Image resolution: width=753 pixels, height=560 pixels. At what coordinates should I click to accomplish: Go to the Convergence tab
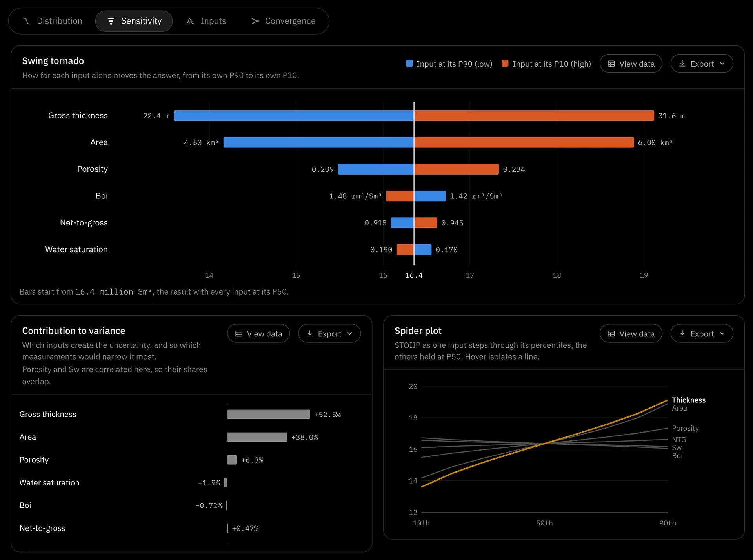click(283, 21)
